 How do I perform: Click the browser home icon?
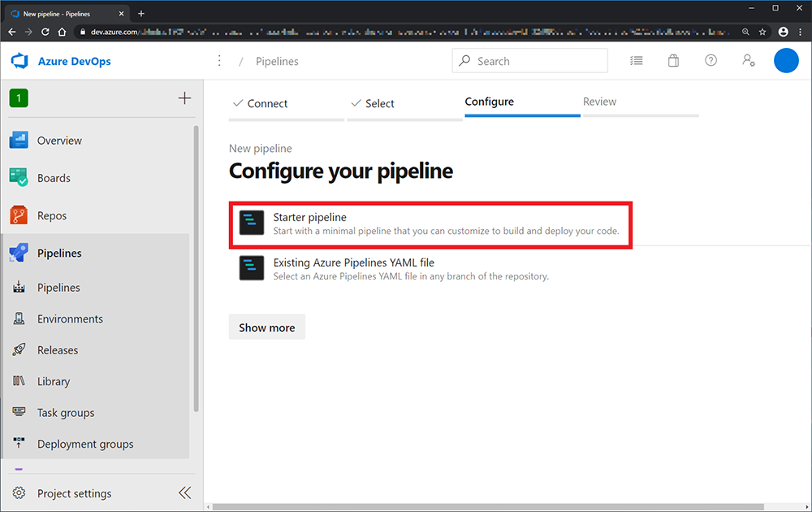pos(63,33)
